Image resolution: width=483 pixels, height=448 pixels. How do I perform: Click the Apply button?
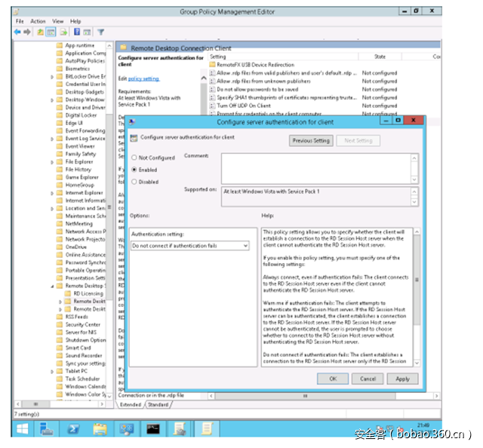pos(402,379)
